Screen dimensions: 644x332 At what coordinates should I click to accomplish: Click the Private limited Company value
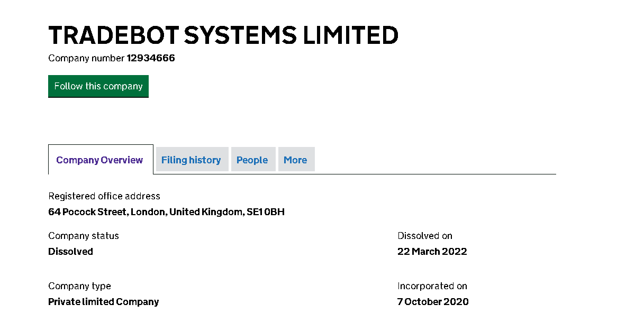[x=103, y=302]
